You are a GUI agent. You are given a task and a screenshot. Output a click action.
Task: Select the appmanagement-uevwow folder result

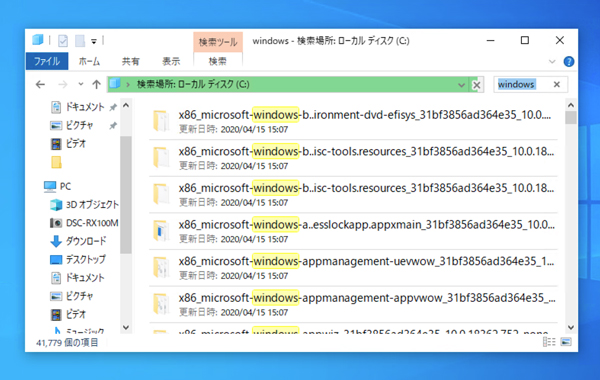coord(353,267)
